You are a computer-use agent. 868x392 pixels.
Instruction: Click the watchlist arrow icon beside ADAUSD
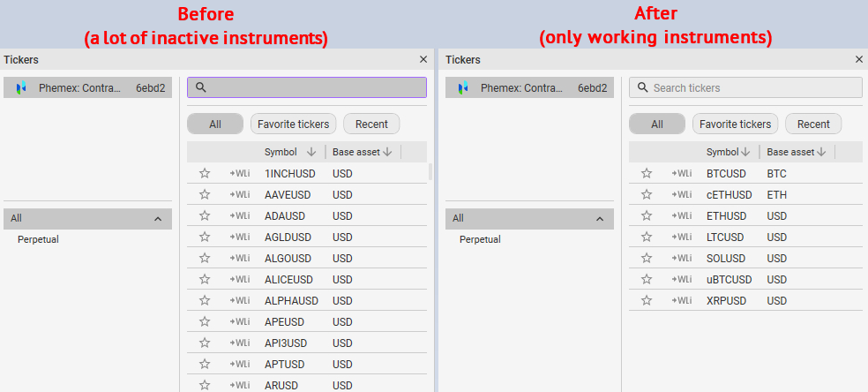click(x=239, y=215)
